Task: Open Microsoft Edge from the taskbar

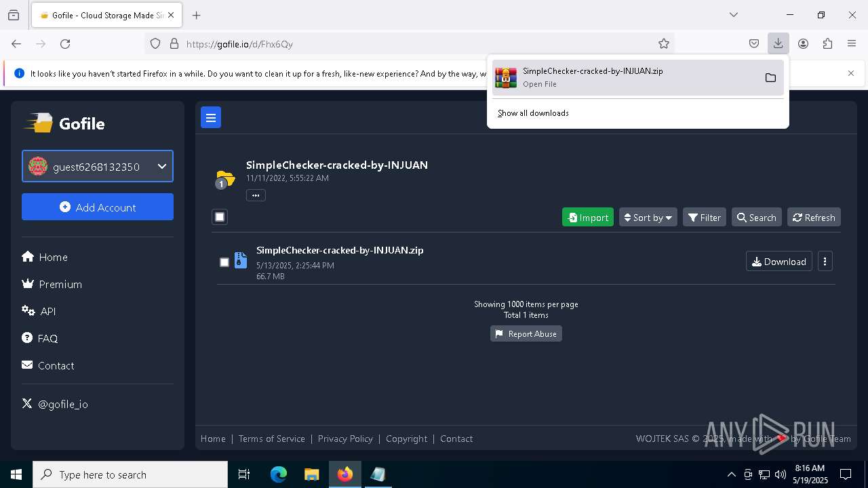Action: [x=279, y=474]
